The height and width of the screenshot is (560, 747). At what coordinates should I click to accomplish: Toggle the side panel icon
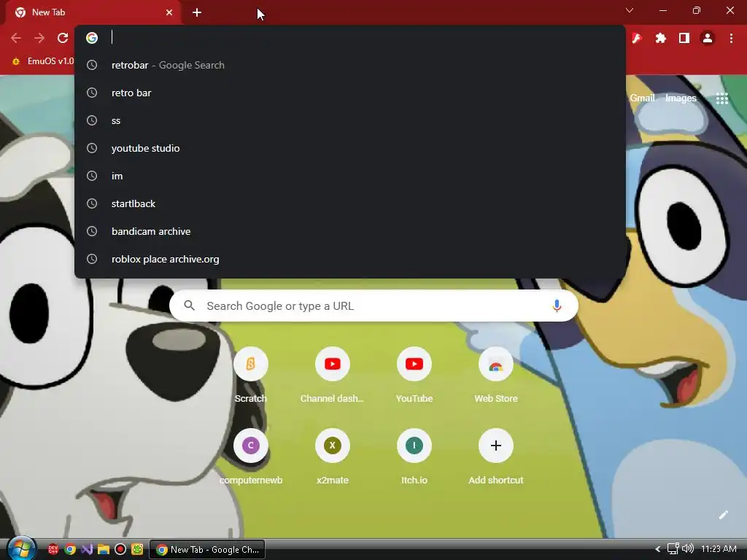point(684,38)
